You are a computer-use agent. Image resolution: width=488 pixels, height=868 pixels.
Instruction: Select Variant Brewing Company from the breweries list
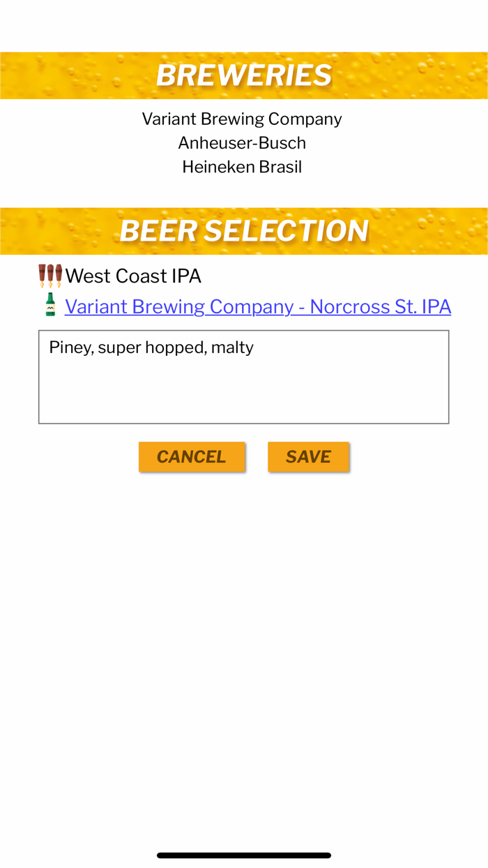pos(242,119)
